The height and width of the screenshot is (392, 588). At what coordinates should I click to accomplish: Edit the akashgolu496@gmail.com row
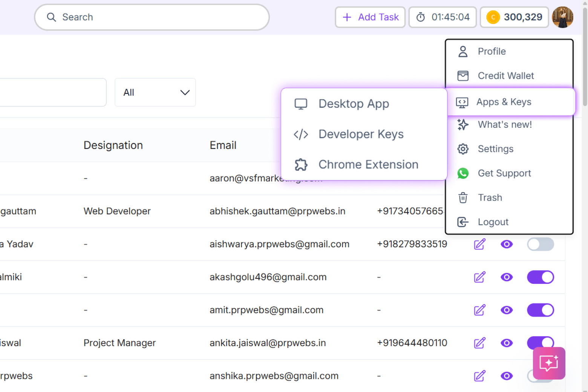[479, 277]
